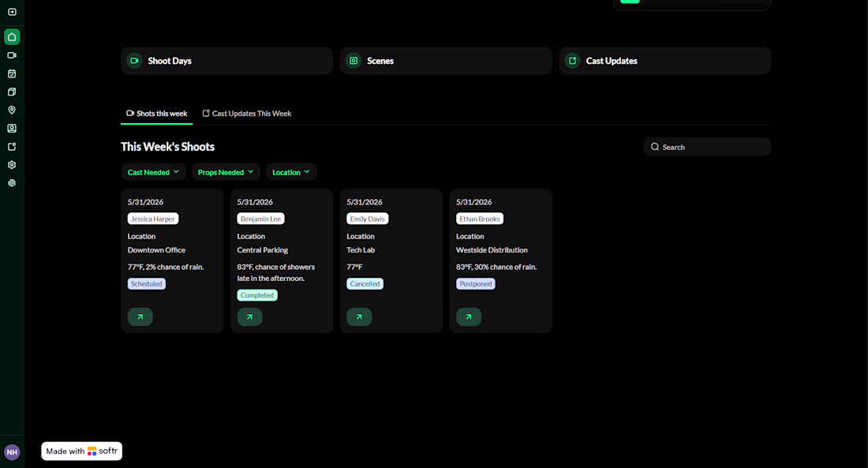
Task: Click the Westside Distribution location text
Action: pos(492,250)
